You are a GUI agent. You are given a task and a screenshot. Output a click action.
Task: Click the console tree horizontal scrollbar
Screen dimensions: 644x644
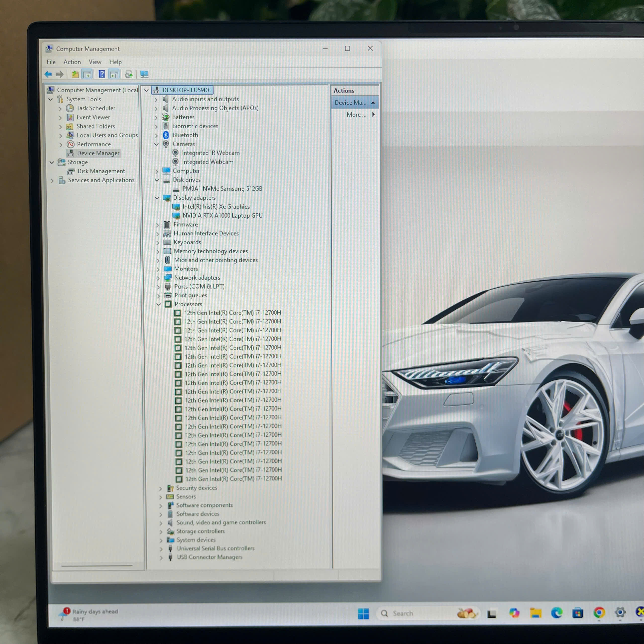click(97, 566)
